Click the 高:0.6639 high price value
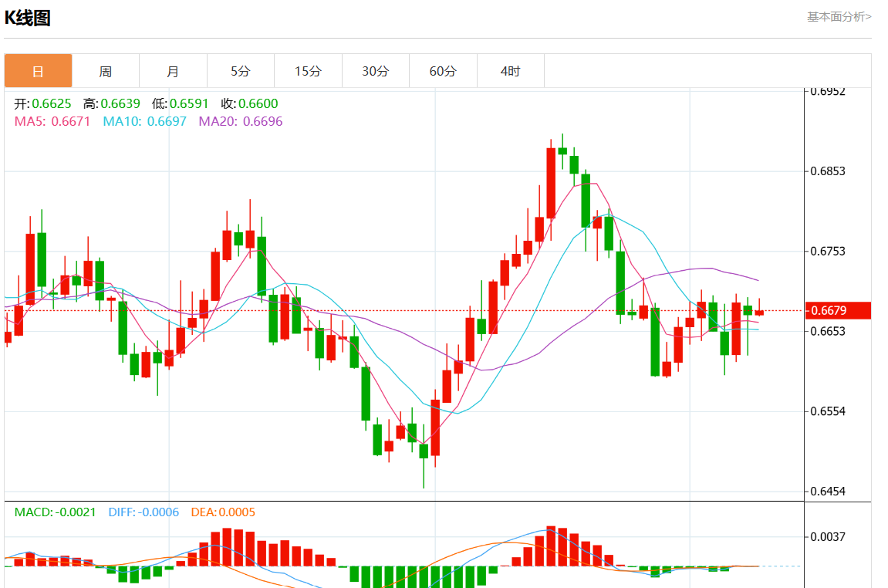 pos(112,103)
